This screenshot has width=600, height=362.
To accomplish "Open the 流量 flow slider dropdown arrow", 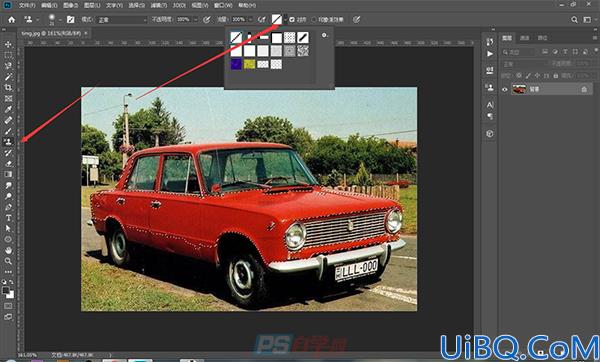I will [251, 20].
